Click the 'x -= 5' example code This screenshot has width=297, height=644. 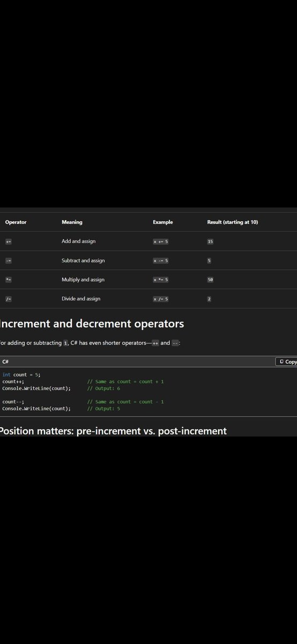(x=161, y=261)
